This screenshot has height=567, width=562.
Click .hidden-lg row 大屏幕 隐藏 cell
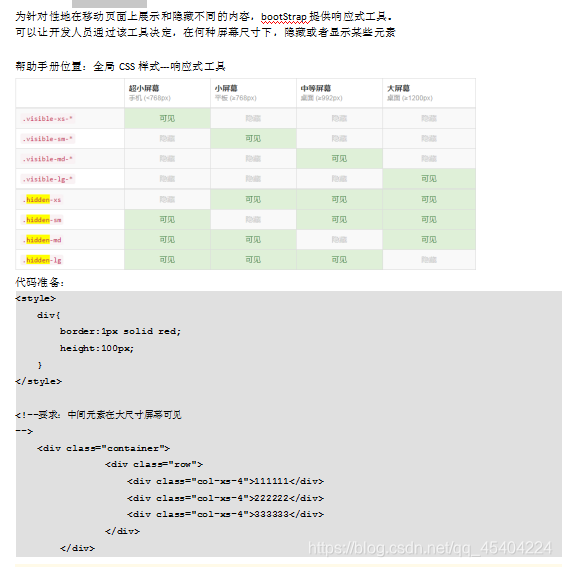(x=429, y=260)
